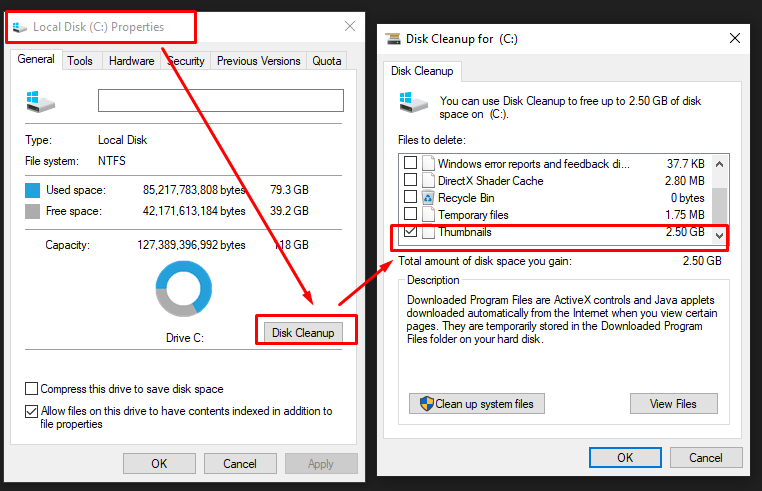Click the drive icon next to the free-up space message
Screen dimensions: 762x491
413,103
